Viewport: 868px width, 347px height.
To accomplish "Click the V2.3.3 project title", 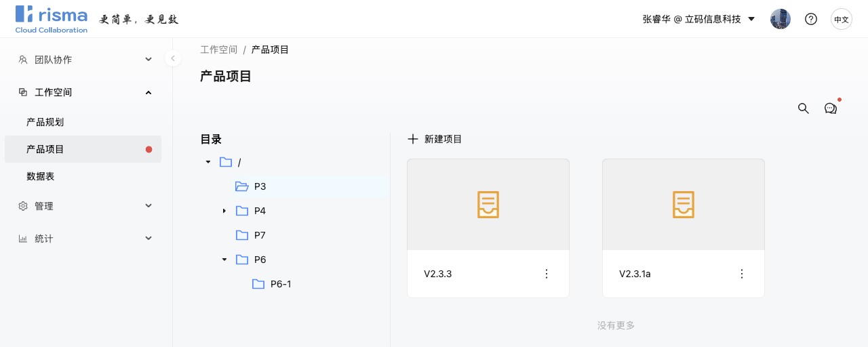I will pos(438,274).
